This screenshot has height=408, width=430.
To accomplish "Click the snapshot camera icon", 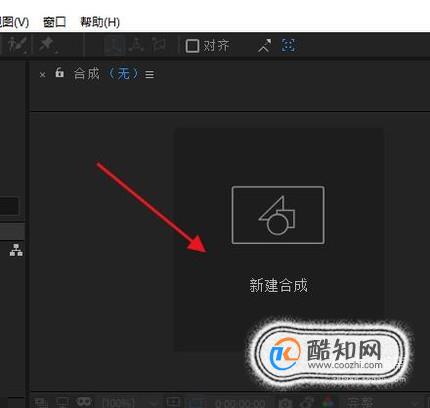I will coord(285,403).
